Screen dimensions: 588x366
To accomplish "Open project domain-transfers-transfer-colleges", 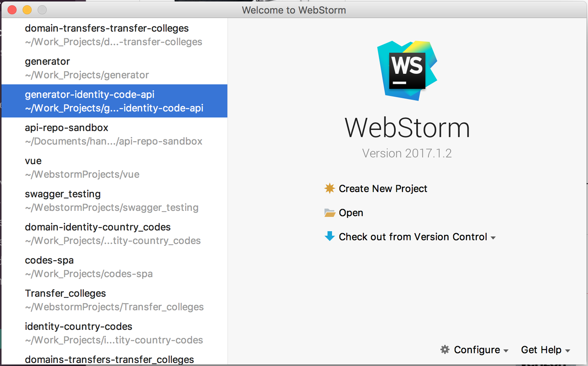I will pyautogui.click(x=114, y=35).
